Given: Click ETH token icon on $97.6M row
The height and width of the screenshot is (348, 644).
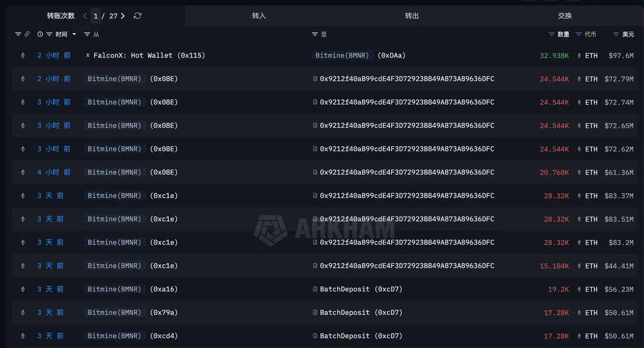Looking at the screenshot, I should (x=579, y=55).
